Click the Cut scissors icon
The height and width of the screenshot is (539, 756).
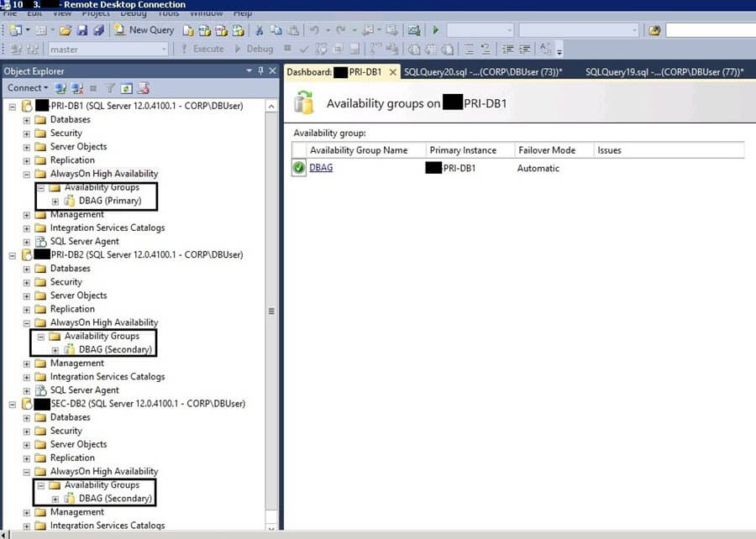click(260, 30)
